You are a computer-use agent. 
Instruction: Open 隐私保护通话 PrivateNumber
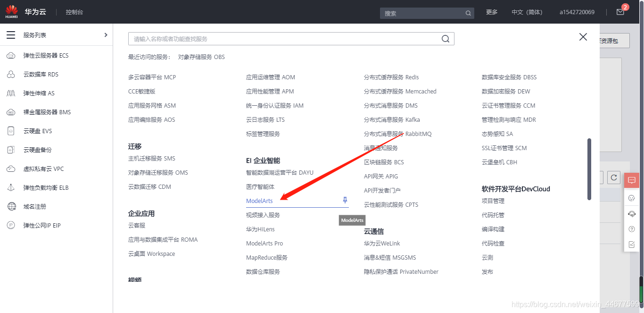(401, 272)
